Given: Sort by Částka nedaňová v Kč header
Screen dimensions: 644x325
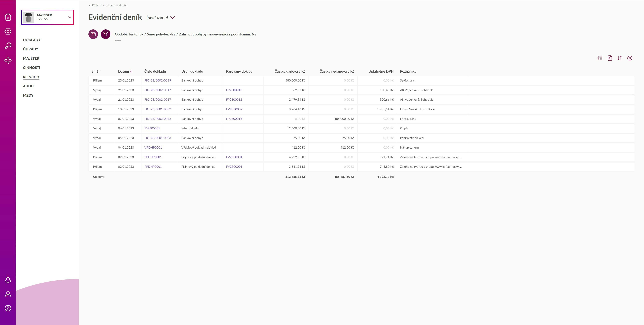Looking at the screenshot, I should coord(337,71).
